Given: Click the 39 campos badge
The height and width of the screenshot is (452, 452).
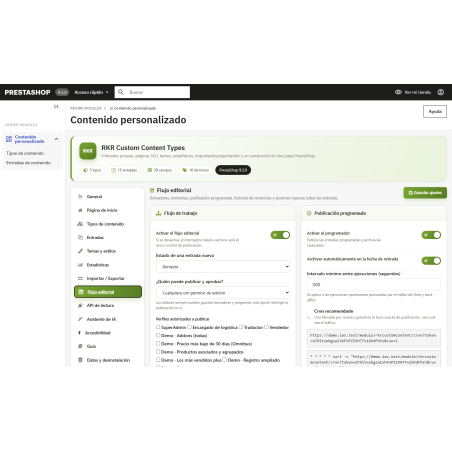Looking at the screenshot, I should pos(160,170).
